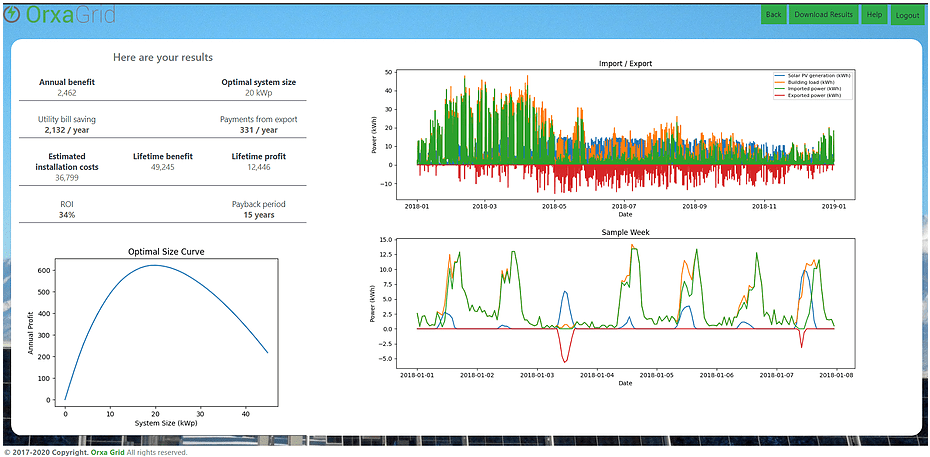Screen dimensions: 930x457
Task: Click the Annual benefit value 2,462
Action: point(67,93)
